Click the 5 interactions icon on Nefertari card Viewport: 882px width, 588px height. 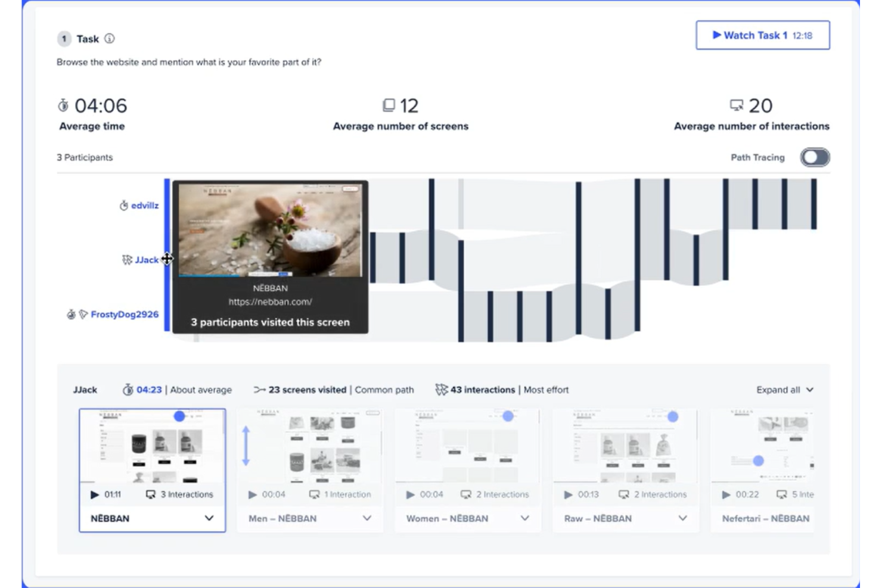click(782, 494)
